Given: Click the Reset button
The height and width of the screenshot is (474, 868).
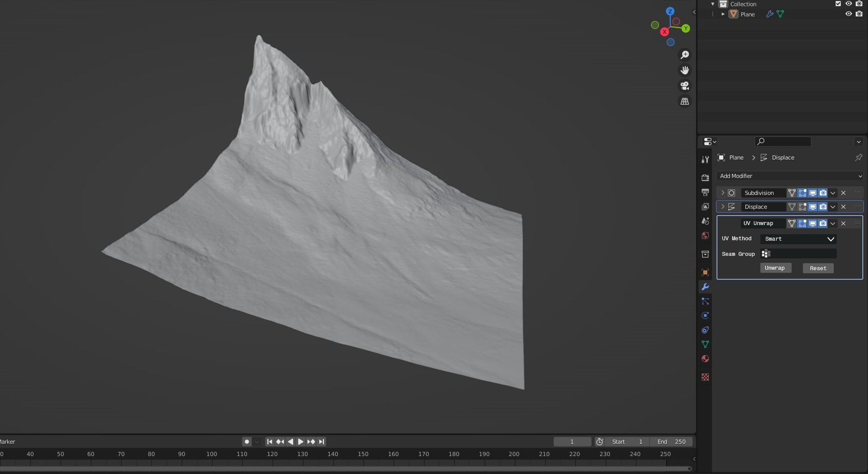Looking at the screenshot, I should point(818,268).
